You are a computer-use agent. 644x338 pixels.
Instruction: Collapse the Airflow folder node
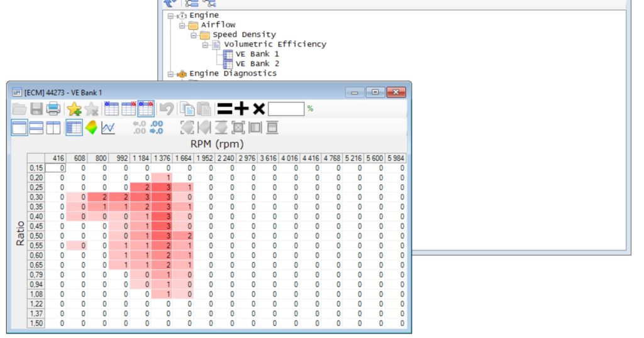point(182,25)
